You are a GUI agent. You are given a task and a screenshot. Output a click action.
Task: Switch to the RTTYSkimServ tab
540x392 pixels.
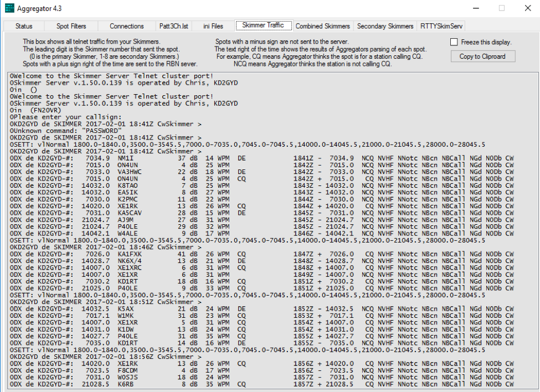click(441, 26)
